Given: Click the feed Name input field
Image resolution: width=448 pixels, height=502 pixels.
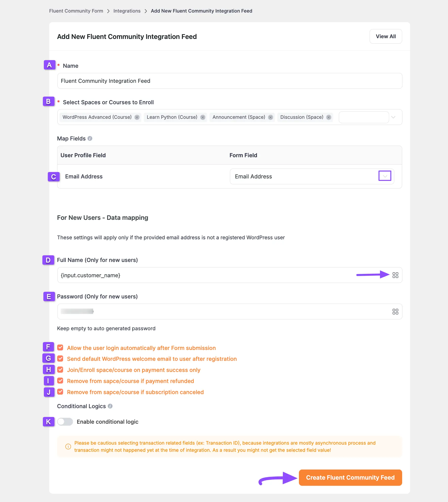Looking at the screenshot, I should [230, 81].
